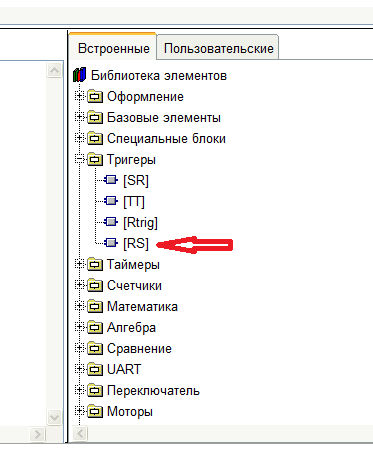Click the Переключатель folder icon
Viewport: 373px width, 461px height.
pos(95,390)
